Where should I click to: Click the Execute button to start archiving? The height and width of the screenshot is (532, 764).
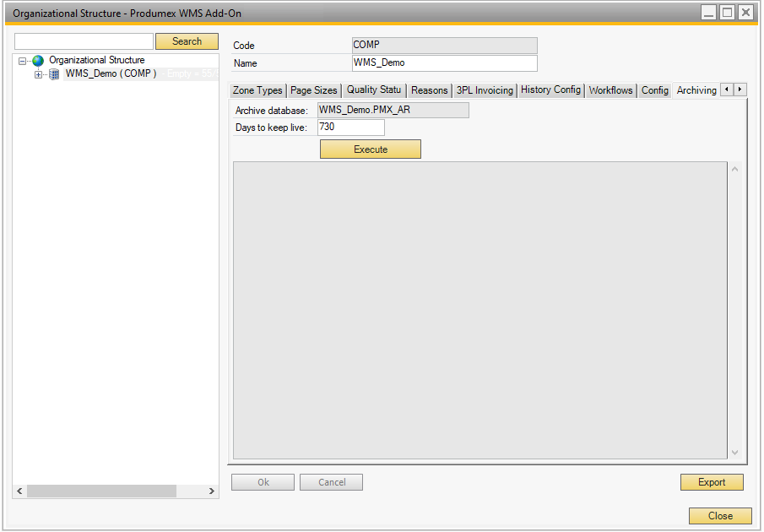coord(370,149)
